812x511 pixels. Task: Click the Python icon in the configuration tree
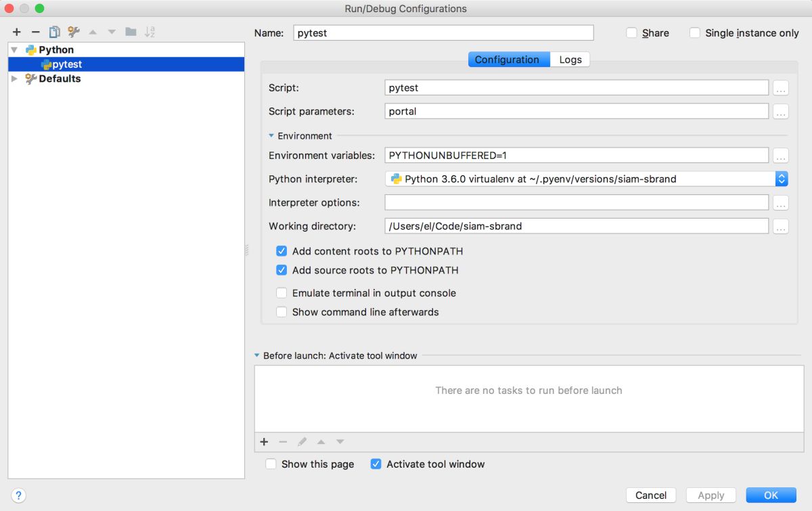tap(31, 50)
